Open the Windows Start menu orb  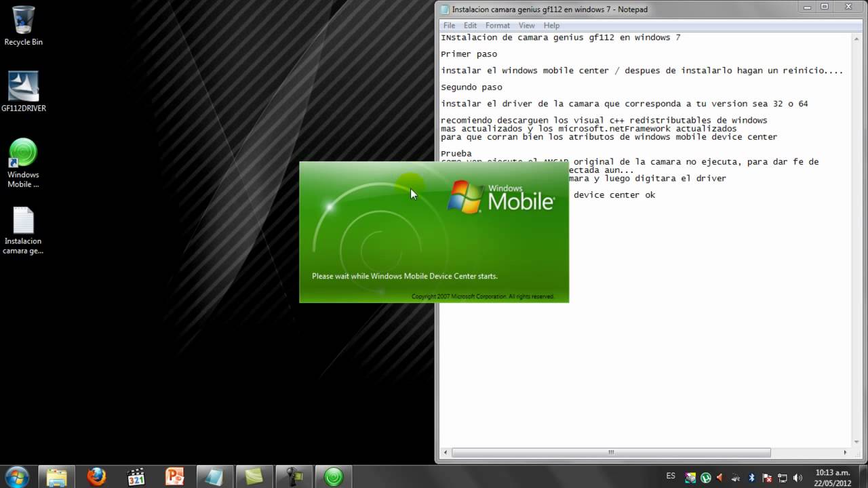(17, 476)
